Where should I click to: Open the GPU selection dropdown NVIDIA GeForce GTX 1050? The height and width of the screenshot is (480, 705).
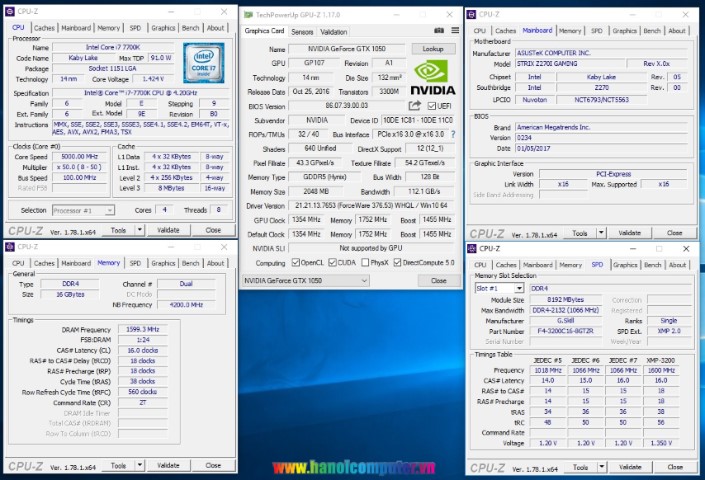click(x=306, y=280)
